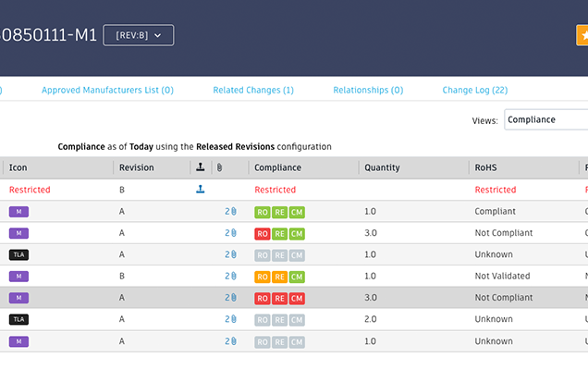Open the Change Log tab
Image resolution: width=588 pixels, height=370 pixels.
474,91
